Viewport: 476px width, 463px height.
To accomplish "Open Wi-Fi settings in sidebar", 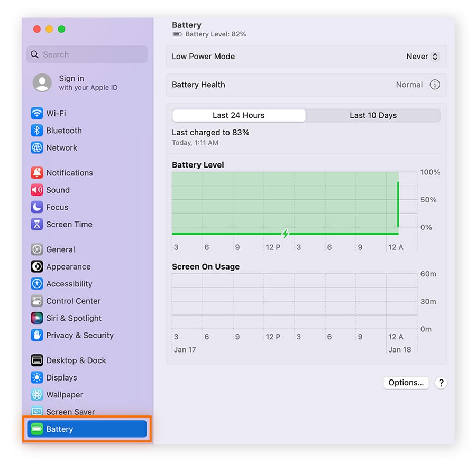I will point(56,113).
